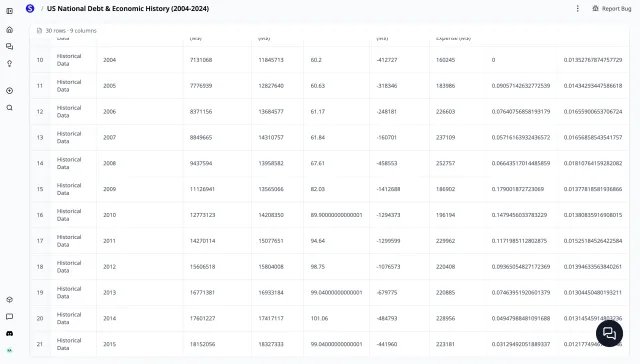The image size is (640, 364).
Task: Click the plus circle new icon
Action: [x=10, y=91]
